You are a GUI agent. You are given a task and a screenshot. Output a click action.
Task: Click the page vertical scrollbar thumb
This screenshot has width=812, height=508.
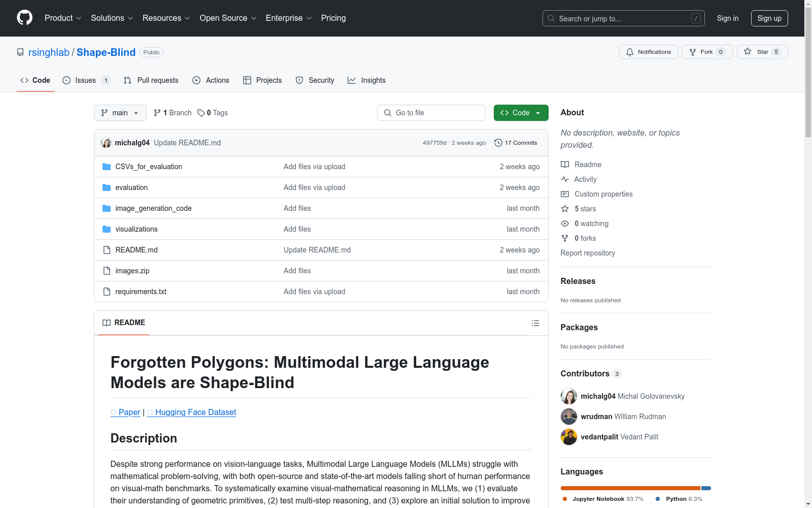(x=808, y=72)
